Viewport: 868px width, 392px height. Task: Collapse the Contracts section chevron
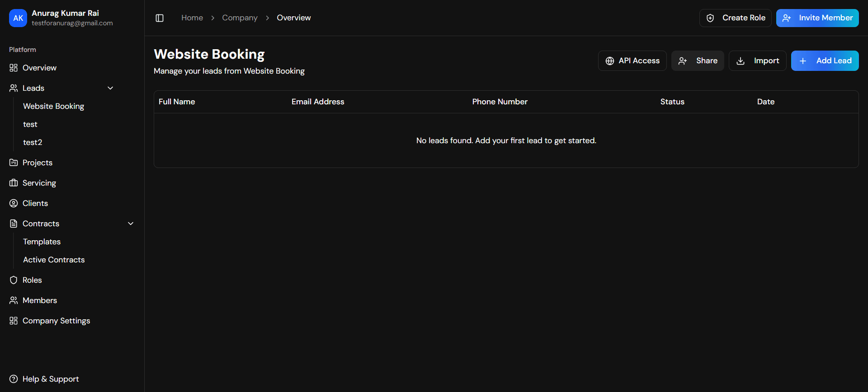pos(131,224)
